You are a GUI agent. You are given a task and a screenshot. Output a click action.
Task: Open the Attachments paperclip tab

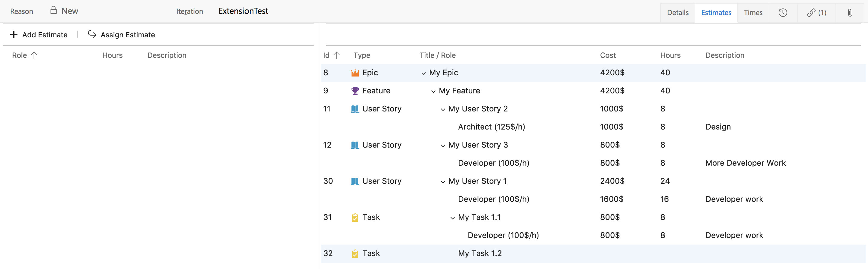(850, 13)
